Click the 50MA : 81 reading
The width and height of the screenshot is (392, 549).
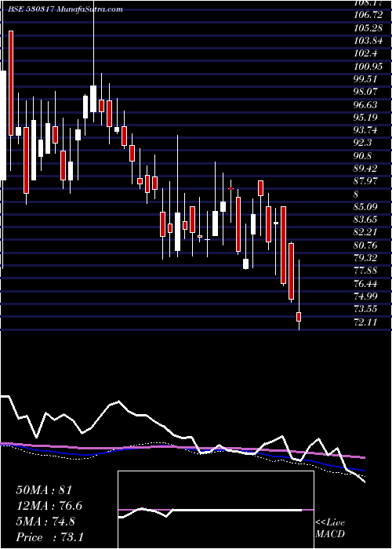tap(44, 490)
